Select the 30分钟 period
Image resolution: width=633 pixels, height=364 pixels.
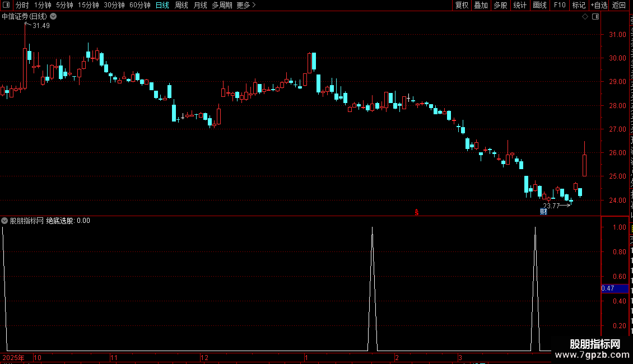tap(114, 5)
